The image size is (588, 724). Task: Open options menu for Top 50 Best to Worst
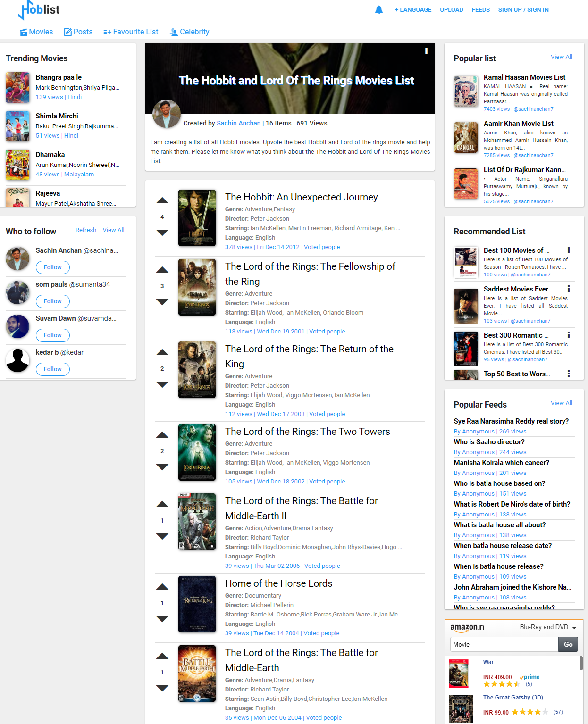point(569,374)
